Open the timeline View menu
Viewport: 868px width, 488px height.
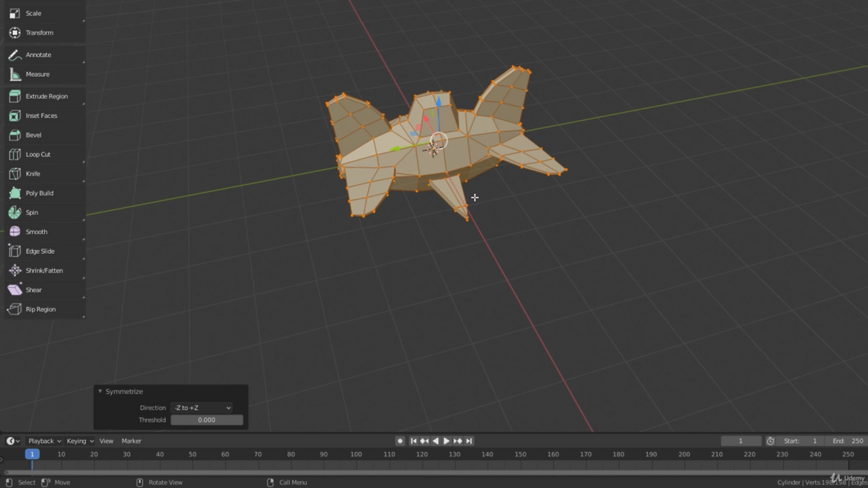click(106, 441)
